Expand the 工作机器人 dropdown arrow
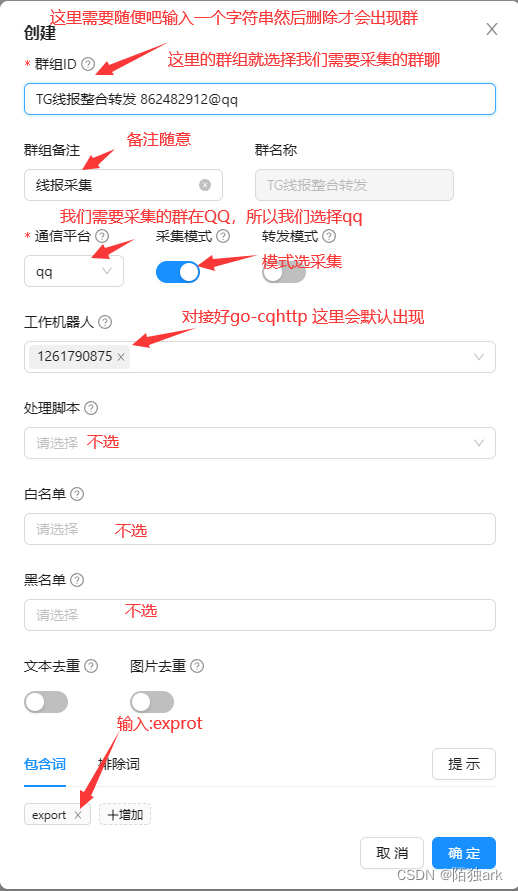Viewport: 518px width, 891px height. (x=479, y=357)
